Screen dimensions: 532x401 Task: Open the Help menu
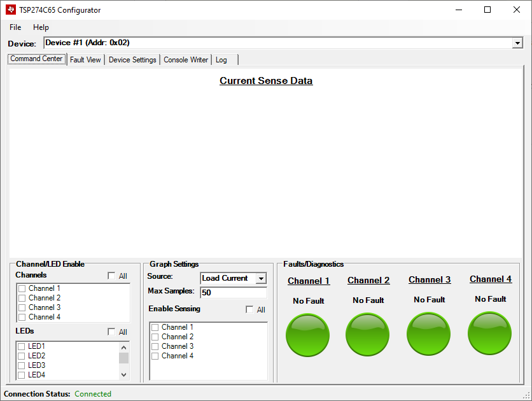[41, 27]
